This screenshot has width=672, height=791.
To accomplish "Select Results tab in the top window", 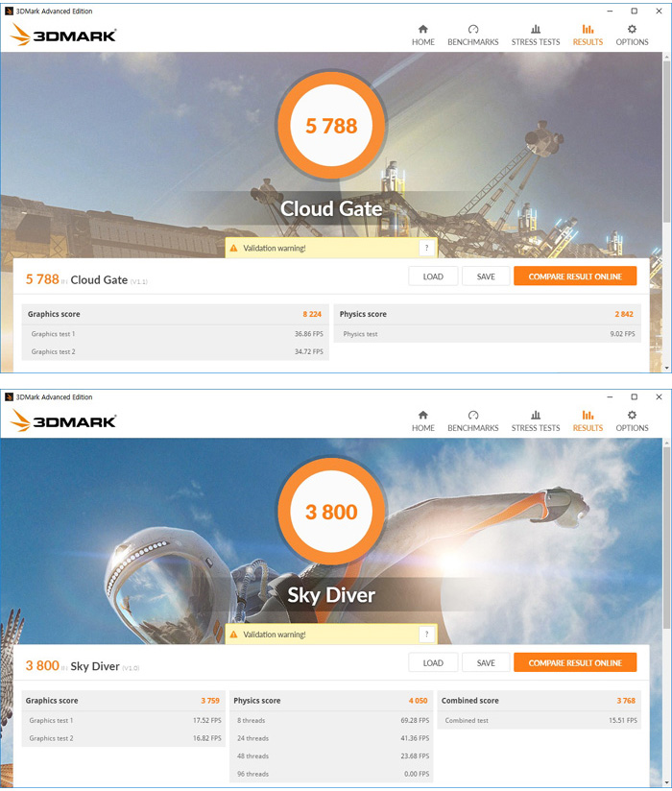I will (588, 36).
